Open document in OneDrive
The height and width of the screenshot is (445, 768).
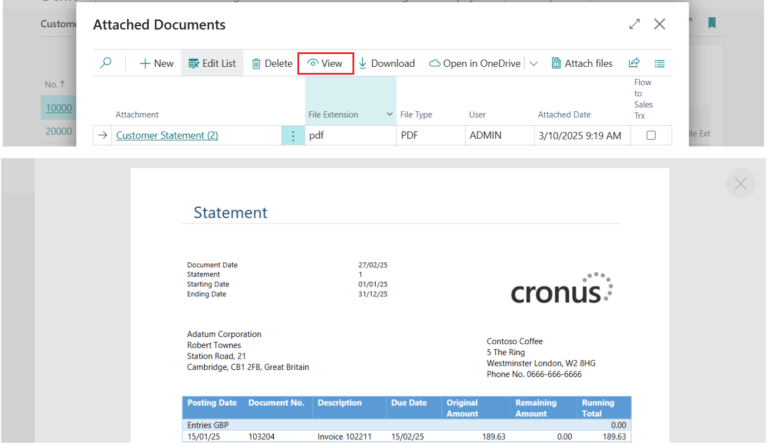coord(475,63)
